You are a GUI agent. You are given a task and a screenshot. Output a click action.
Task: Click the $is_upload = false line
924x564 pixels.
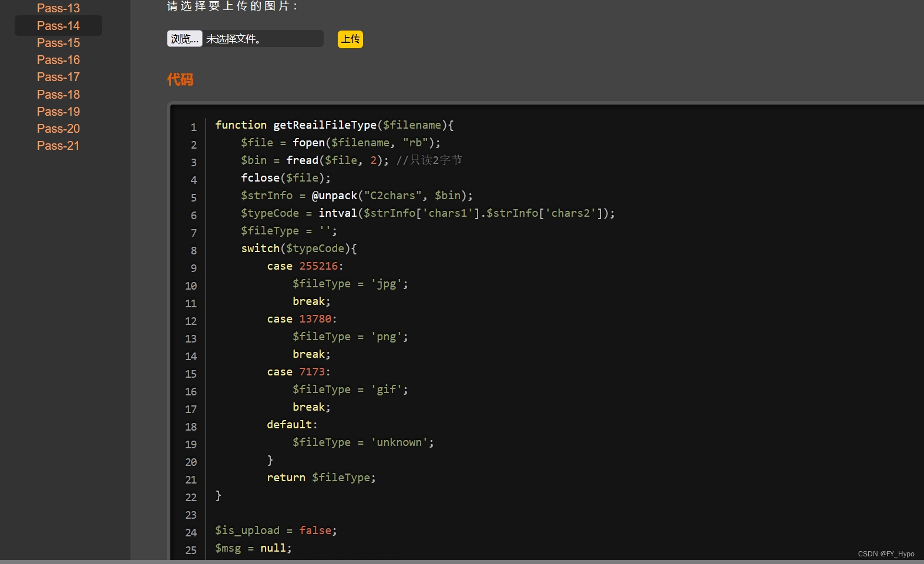pyautogui.click(x=276, y=531)
